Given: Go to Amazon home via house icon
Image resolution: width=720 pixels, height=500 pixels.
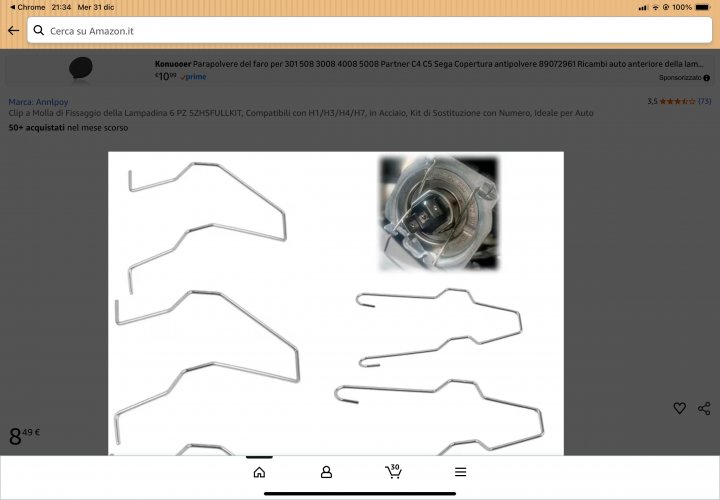Looking at the screenshot, I should [x=259, y=472].
